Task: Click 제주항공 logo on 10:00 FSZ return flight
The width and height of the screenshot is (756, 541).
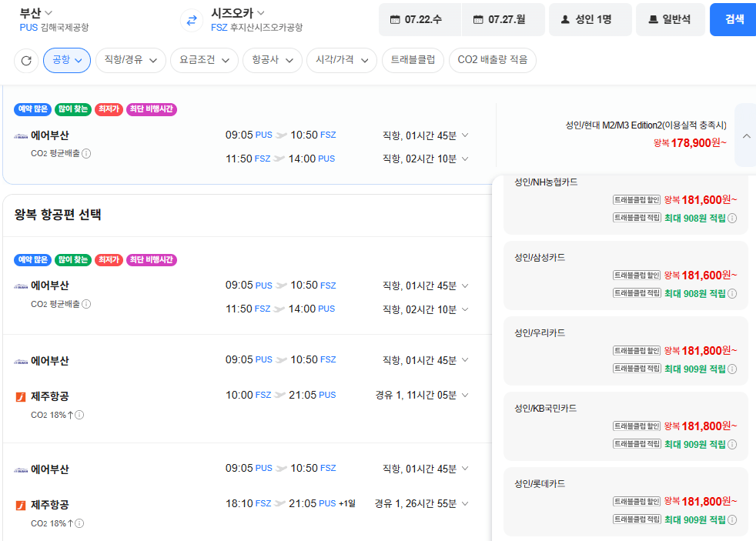Action: 21,397
